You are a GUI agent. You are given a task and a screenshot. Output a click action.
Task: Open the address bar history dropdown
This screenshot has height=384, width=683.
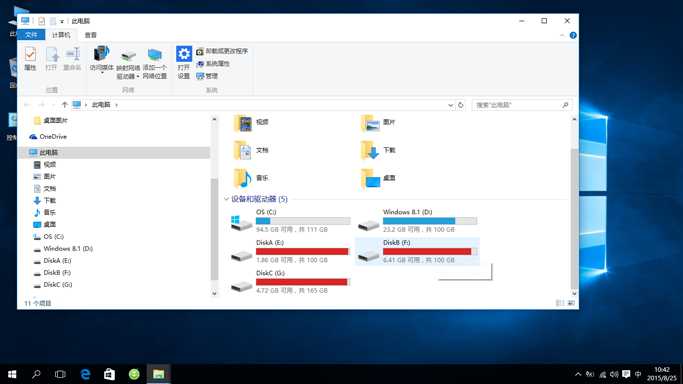click(x=450, y=105)
